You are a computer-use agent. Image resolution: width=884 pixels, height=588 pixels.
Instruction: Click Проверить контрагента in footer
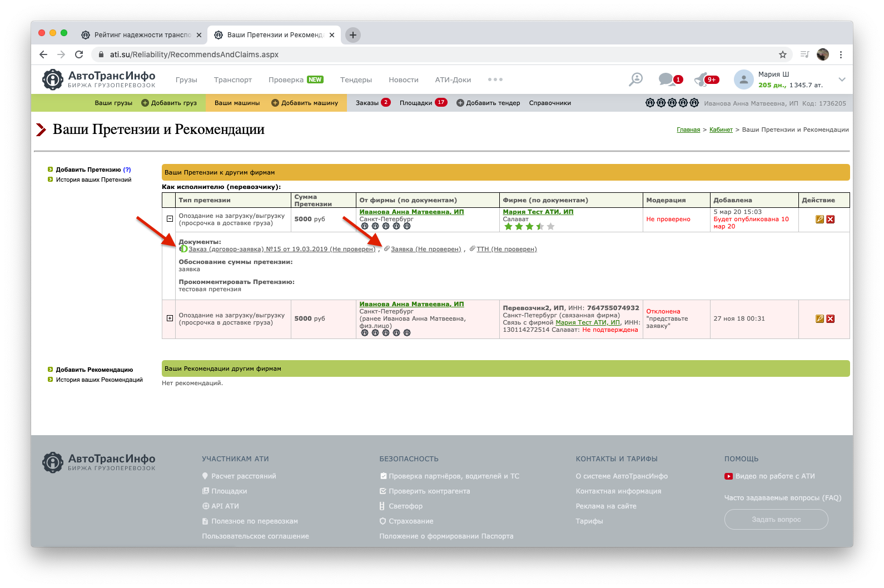coord(429,491)
